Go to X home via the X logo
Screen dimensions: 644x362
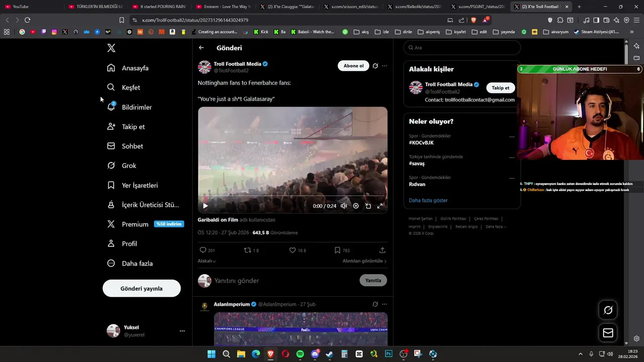[111, 48]
